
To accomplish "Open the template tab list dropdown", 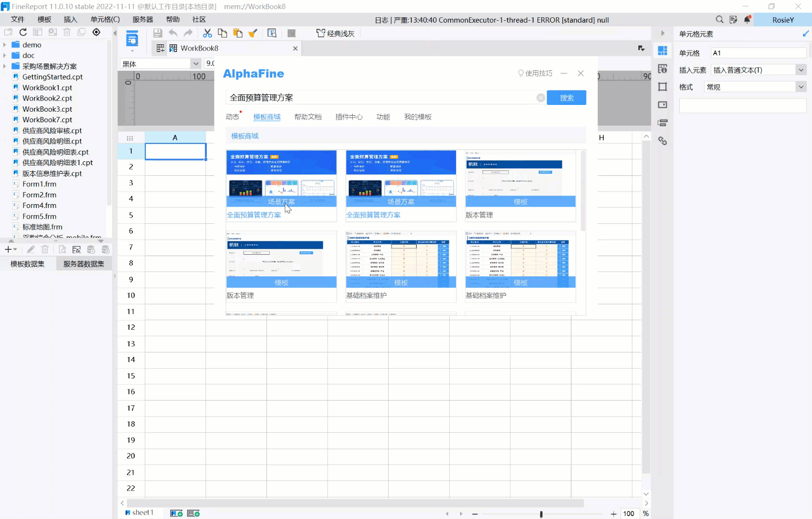I will click(x=641, y=48).
